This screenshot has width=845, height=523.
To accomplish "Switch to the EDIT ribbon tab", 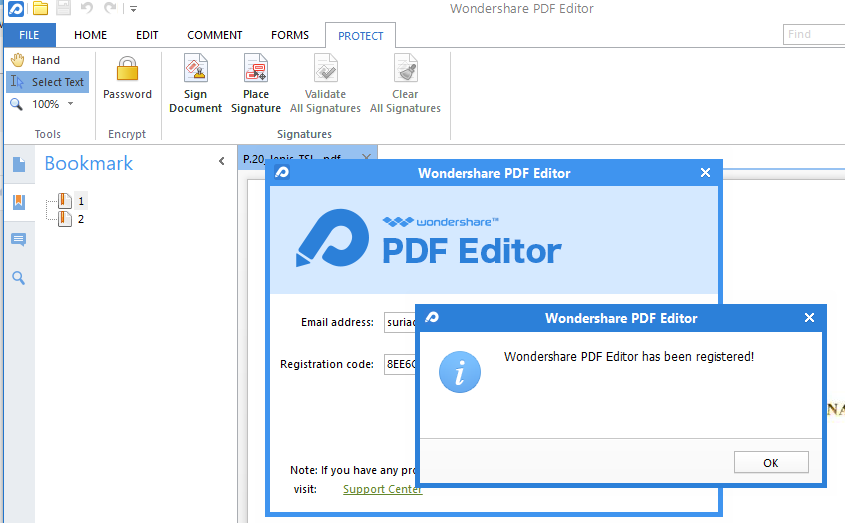I will point(147,35).
